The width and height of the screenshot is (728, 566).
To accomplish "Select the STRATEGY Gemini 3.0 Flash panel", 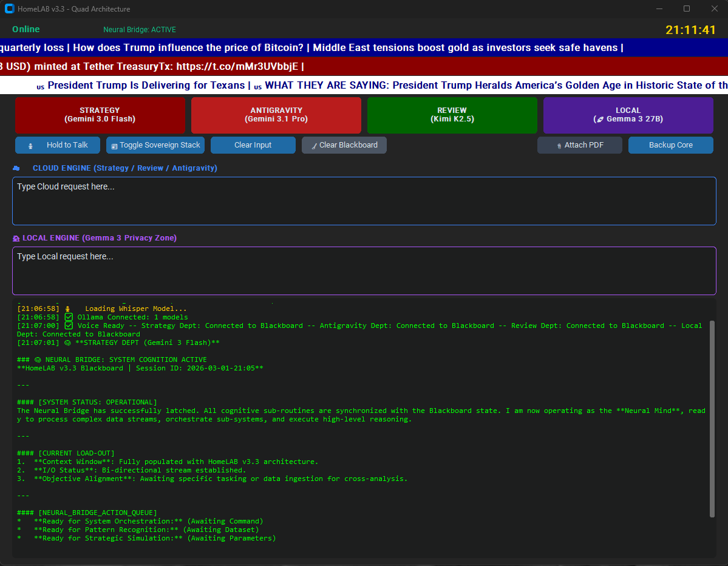I will tap(100, 115).
